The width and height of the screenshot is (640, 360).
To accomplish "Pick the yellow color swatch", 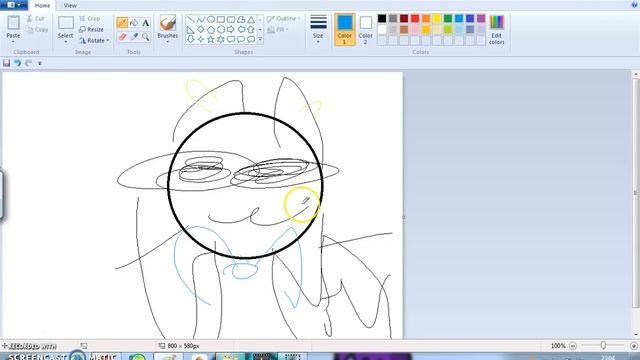I will point(437,18).
